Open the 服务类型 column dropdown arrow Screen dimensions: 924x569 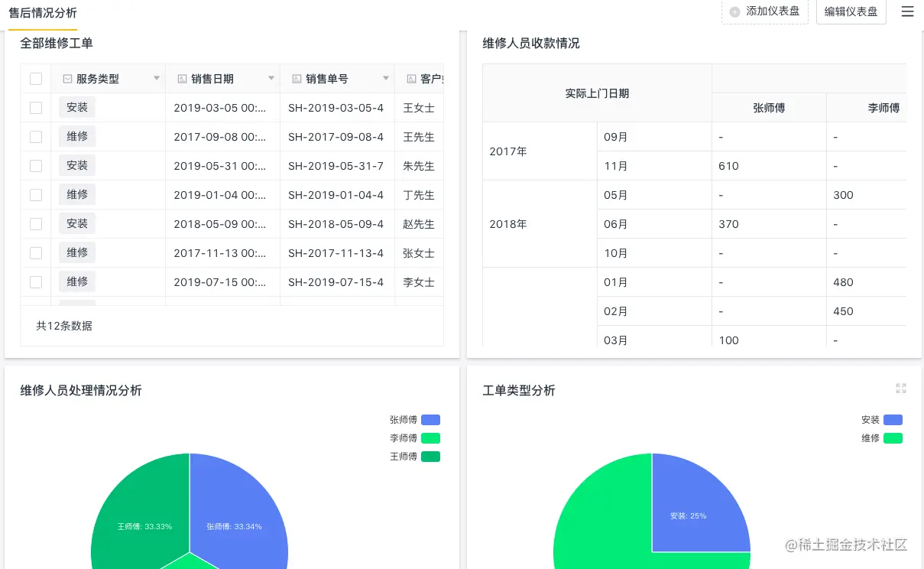pyautogui.click(x=157, y=79)
